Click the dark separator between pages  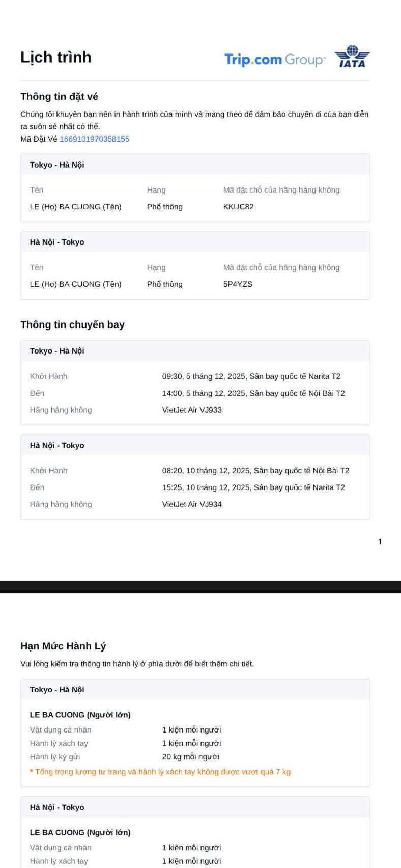200,587
